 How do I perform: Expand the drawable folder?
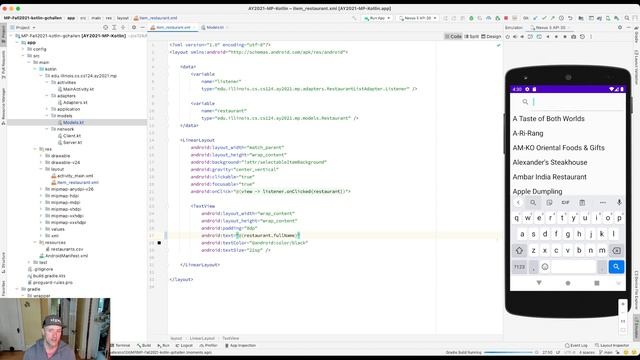pos(41,156)
